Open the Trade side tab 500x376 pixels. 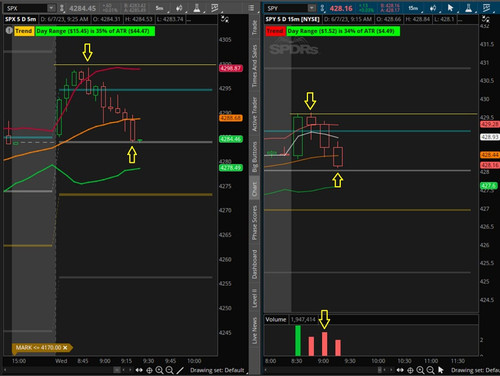tap(254, 28)
